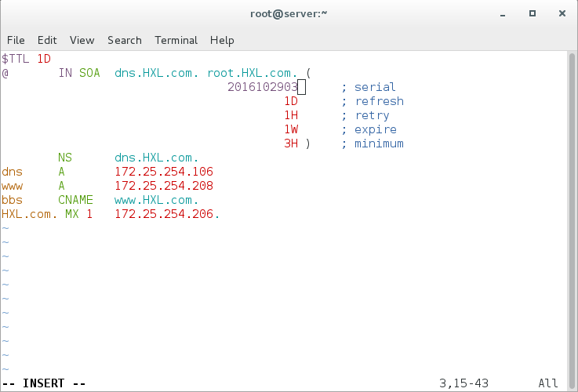The image size is (578, 392).
Task: Click www.HXL.com. on the CNAME line
Action: pyautogui.click(x=157, y=200)
